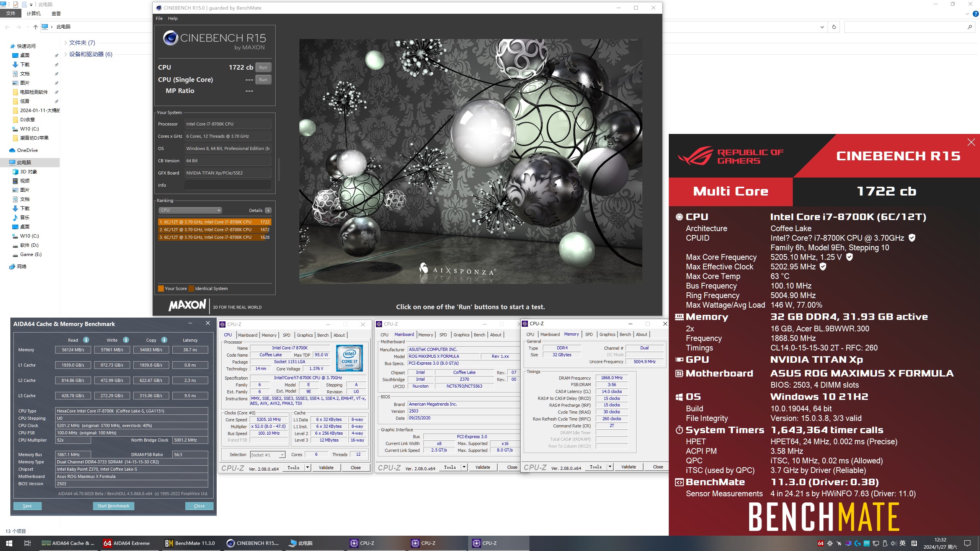This screenshot has width=980, height=551.
Task: Switch input language via 英 indicator
Action: (x=903, y=543)
